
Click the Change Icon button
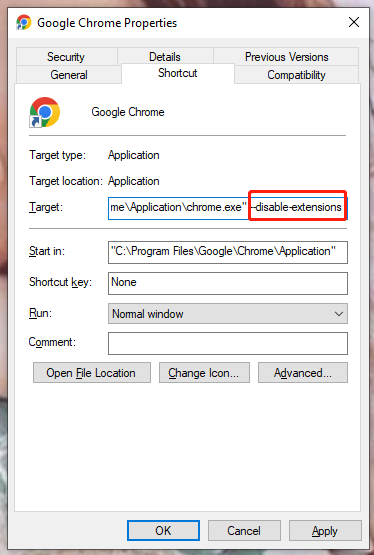click(x=204, y=373)
